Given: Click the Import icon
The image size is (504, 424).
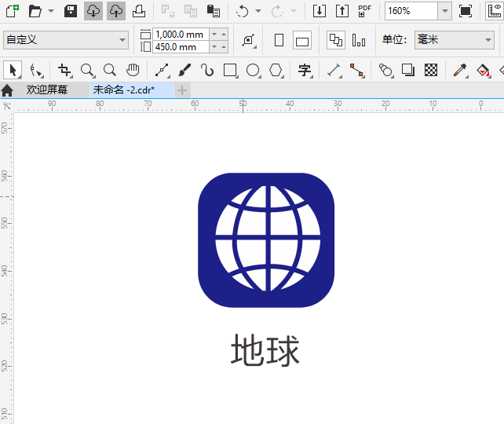Looking at the screenshot, I should point(320,11).
